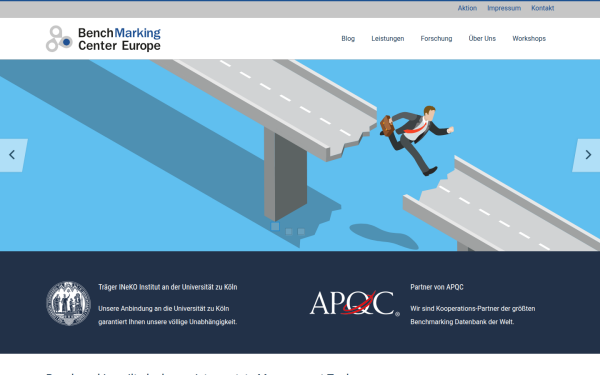The width and height of the screenshot is (600, 375).
Task: Select the third slider dot
Action: point(301,232)
